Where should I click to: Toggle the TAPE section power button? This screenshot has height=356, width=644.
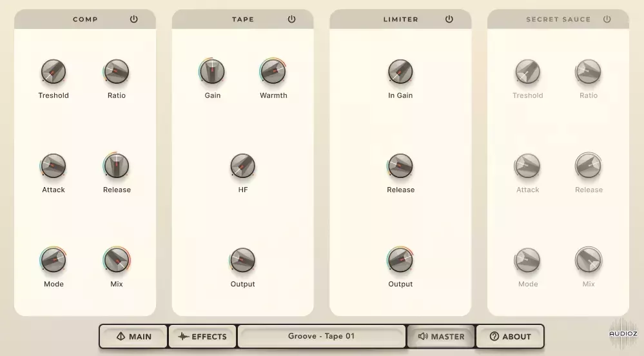[x=291, y=19]
